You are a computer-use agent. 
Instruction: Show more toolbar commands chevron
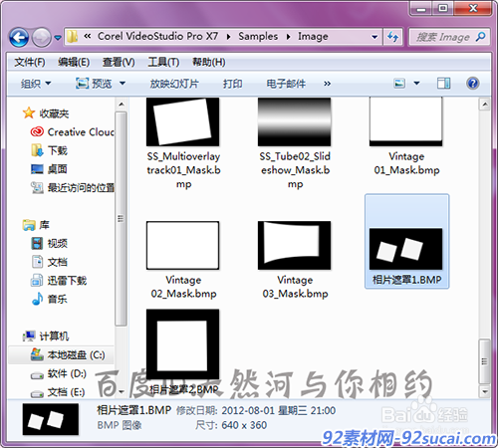tap(328, 84)
